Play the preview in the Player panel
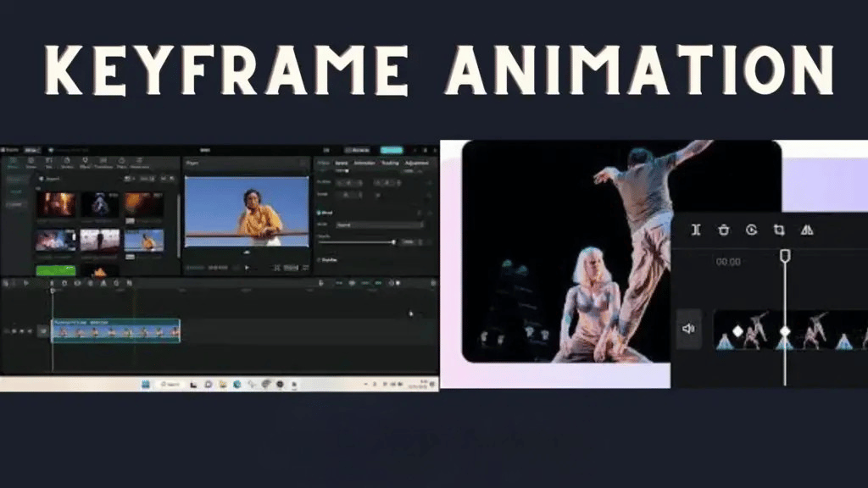 pos(247,268)
